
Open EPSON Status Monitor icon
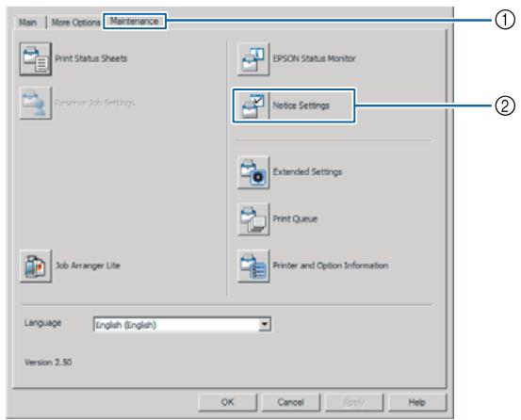(253, 59)
